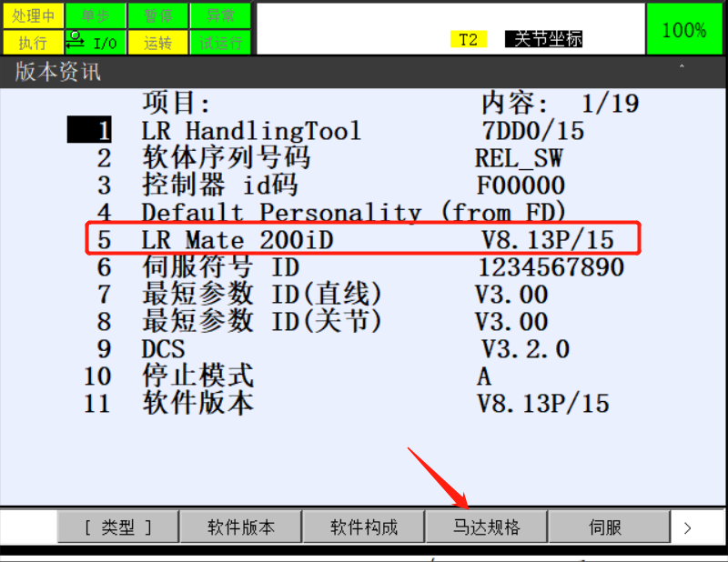Click the 内容: column header
Screen dimensions: 728x562
click(515, 103)
